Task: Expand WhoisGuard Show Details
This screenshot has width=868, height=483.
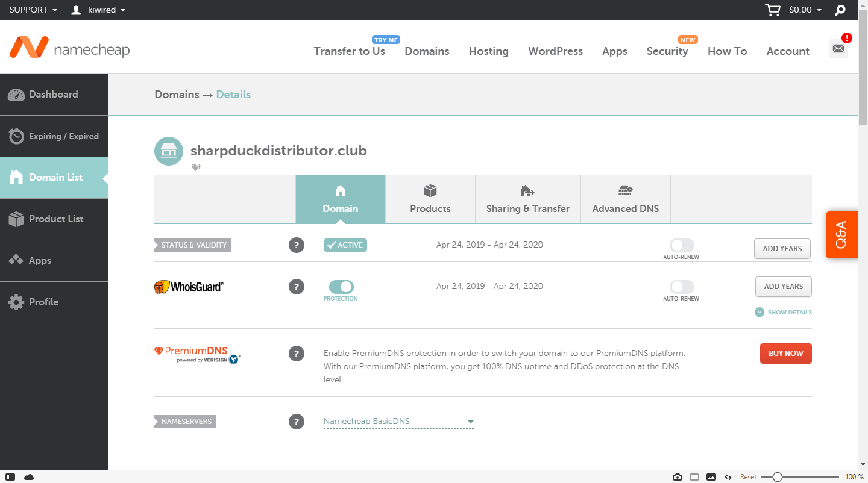Action: (783, 312)
